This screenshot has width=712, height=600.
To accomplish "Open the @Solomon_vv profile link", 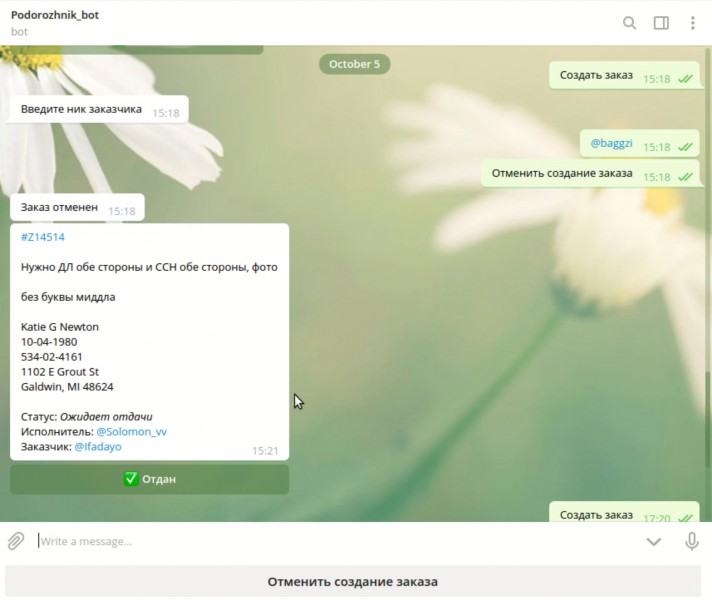I will [131, 431].
